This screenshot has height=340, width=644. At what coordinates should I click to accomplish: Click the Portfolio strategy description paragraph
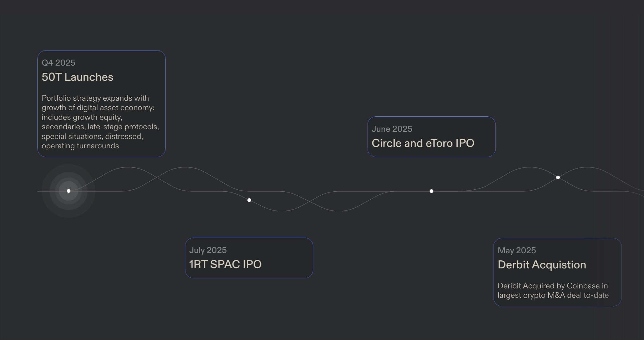[x=100, y=122]
